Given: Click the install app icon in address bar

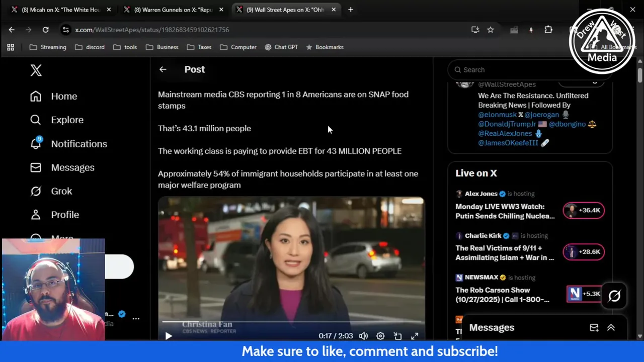Looking at the screenshot, I should point(475,30).
